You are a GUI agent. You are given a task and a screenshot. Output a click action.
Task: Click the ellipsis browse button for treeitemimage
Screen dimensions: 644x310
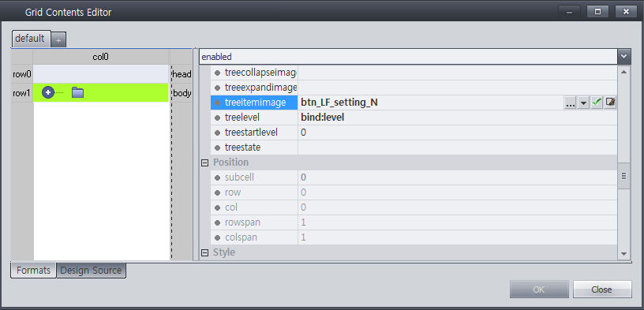570,103
